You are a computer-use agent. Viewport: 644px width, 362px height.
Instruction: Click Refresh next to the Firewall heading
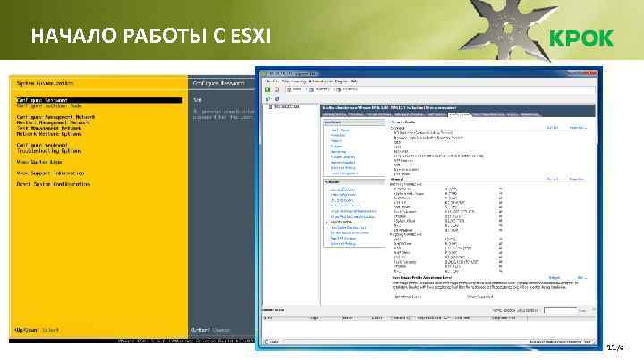[x=553, y=179]
